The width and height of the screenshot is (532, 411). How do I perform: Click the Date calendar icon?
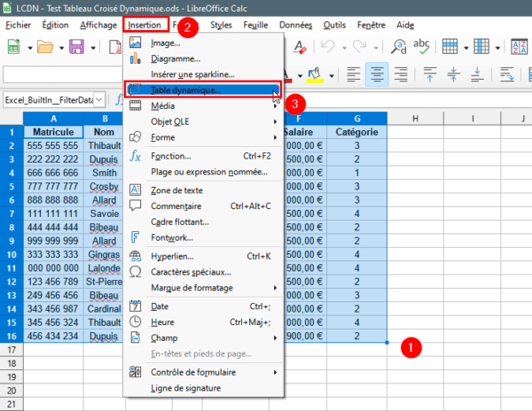click(x=136, y=306)
